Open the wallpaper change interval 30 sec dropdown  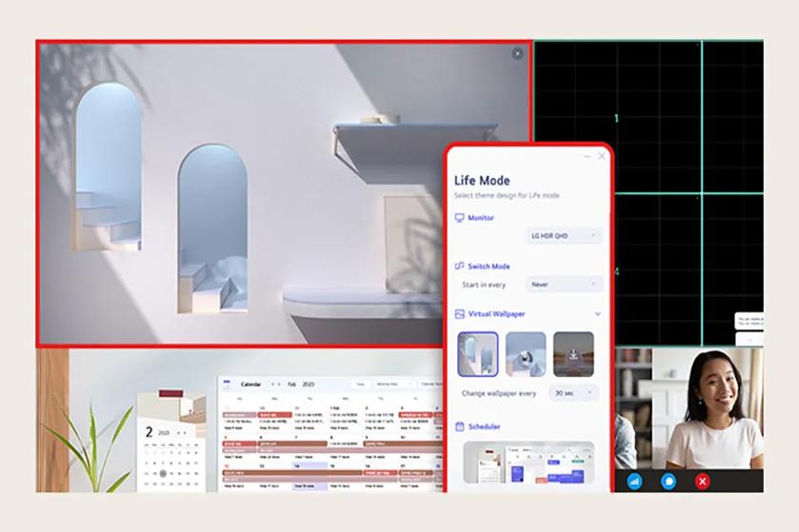pyautogui.click(x=574, y=393)
